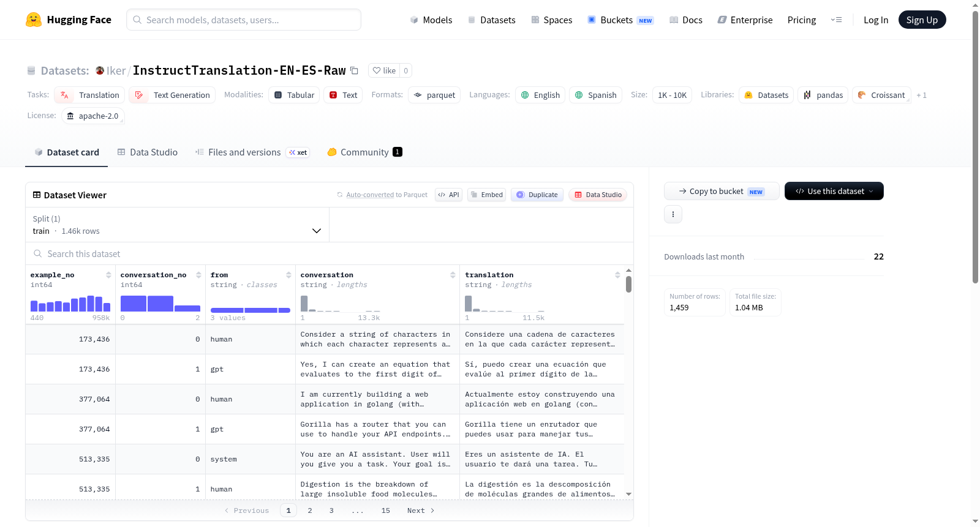
Task: Open the Community tab
Action: point(364,152)
